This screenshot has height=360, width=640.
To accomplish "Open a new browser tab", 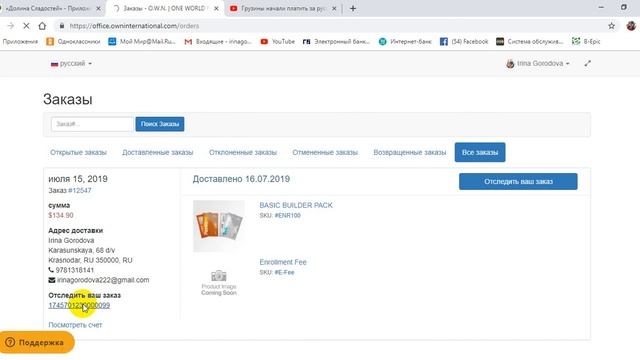I will click(x=353, y=8).
